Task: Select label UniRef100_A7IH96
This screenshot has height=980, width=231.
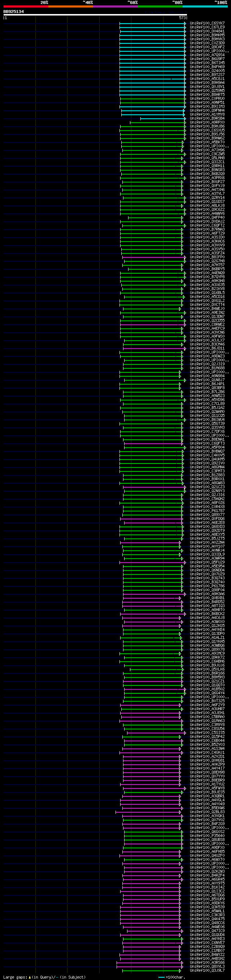Action: (x=208, y=150)
